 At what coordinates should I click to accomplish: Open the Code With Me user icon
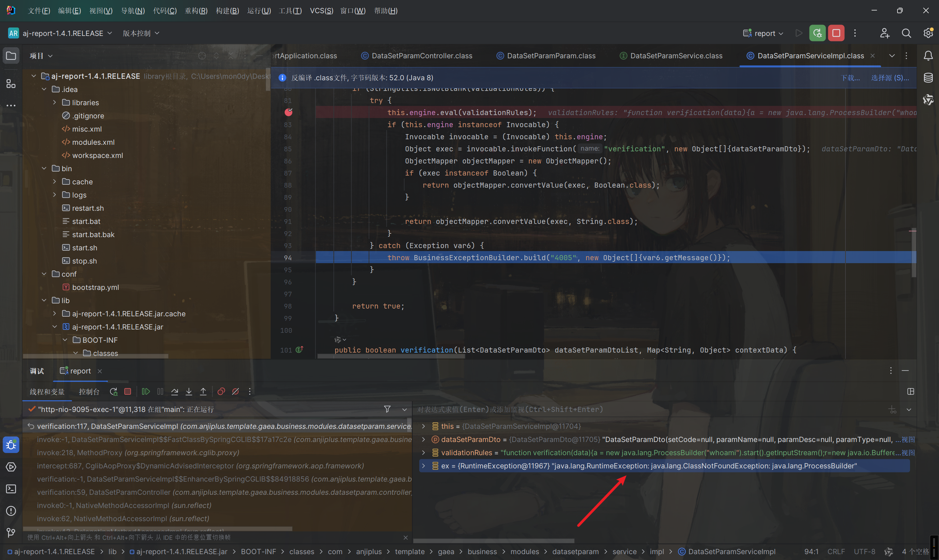[x=884, y=33]
